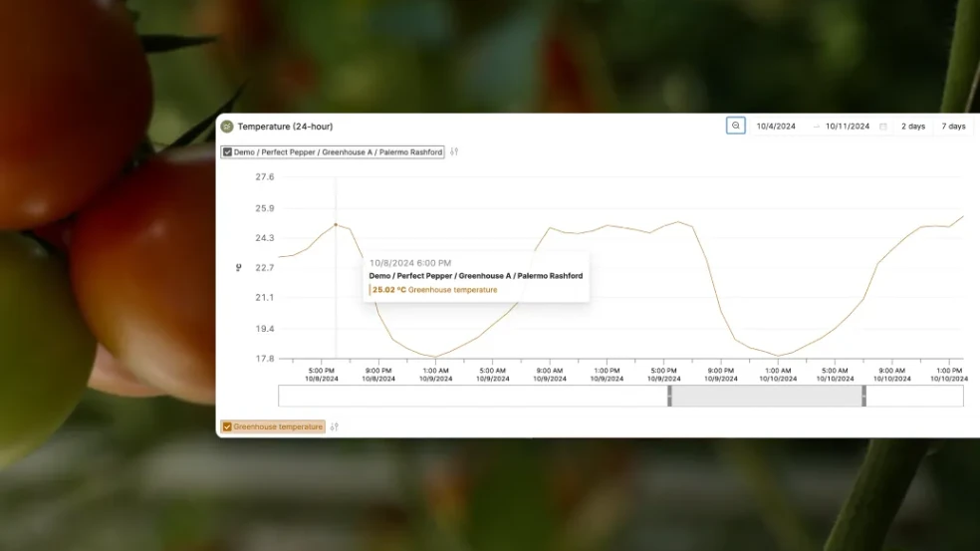This screenshot has height=551, width=980.
Task: Toggle the Greenhouse temperature checkbox
Action: [227, 426]
